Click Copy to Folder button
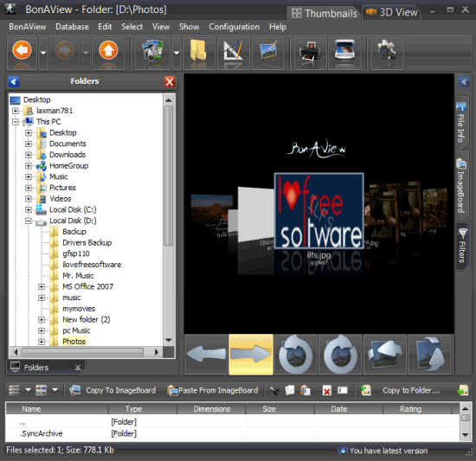The image size is (476, 461). point(401,391)
